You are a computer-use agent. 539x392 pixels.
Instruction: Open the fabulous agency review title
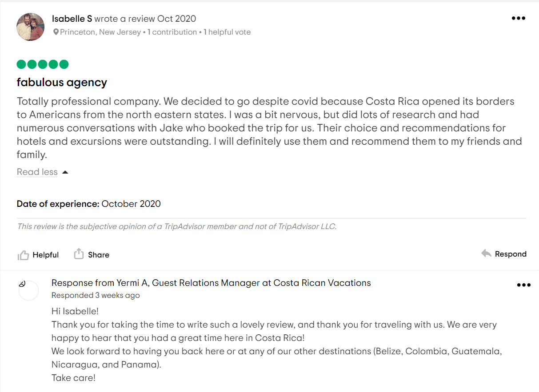[62, 83]
